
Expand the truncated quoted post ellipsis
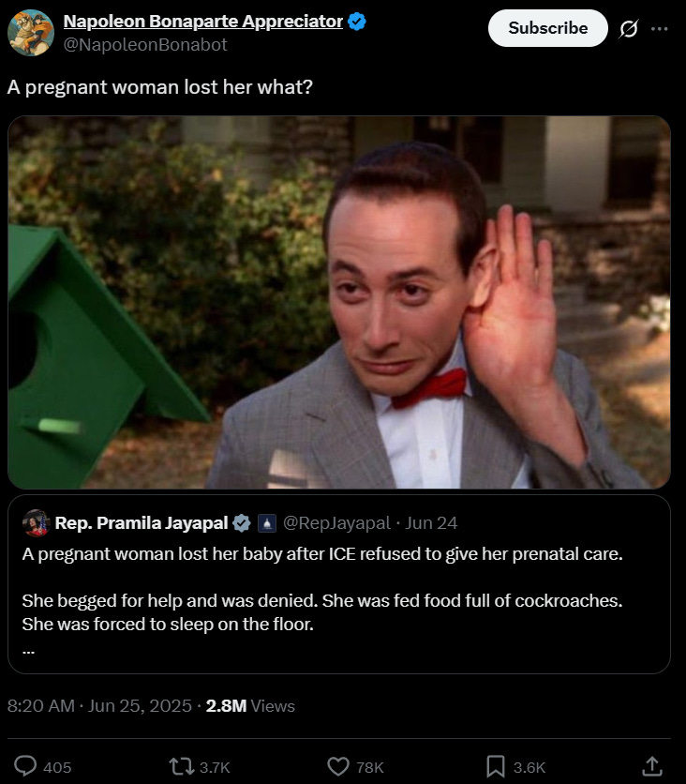(x=28, y=651)
